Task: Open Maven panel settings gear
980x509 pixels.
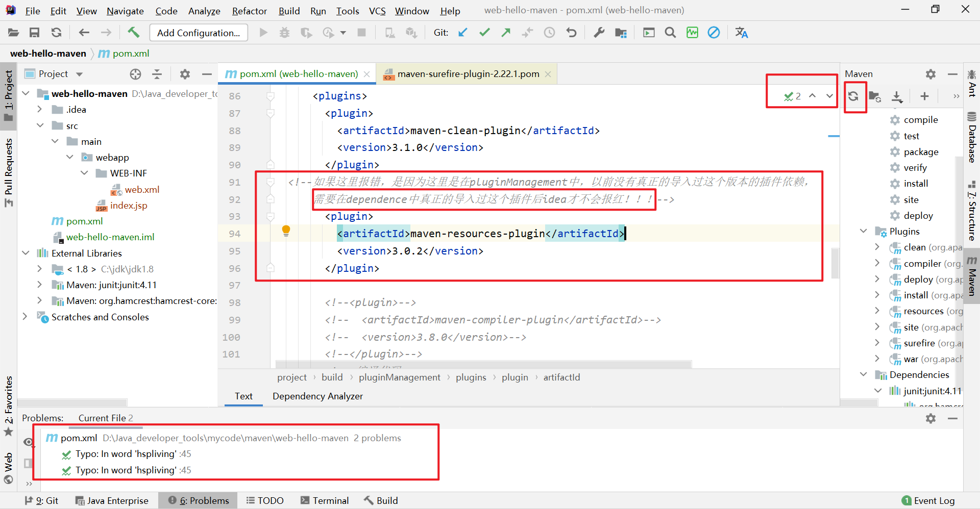Action: pos(931,74)
